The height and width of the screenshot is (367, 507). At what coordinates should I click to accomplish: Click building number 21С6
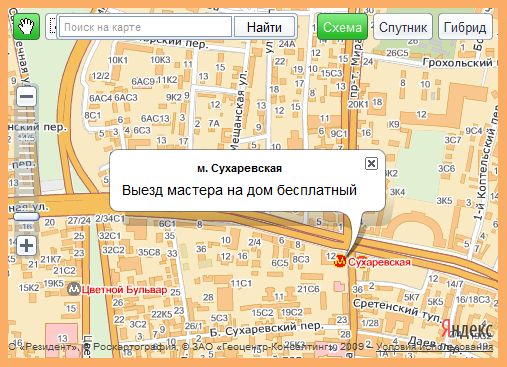click(x=308, y=289)
